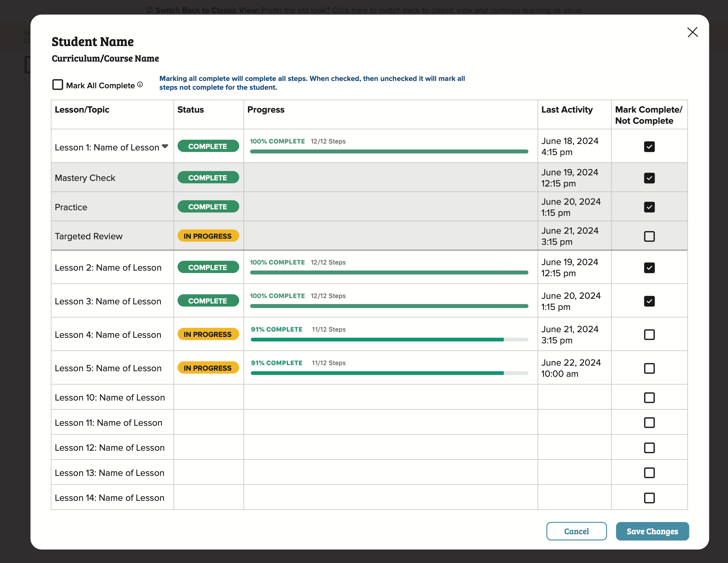This screenshot has height=563, width=728.
Task: Mark Lesson 12 as complete
Action: point(649,447)
